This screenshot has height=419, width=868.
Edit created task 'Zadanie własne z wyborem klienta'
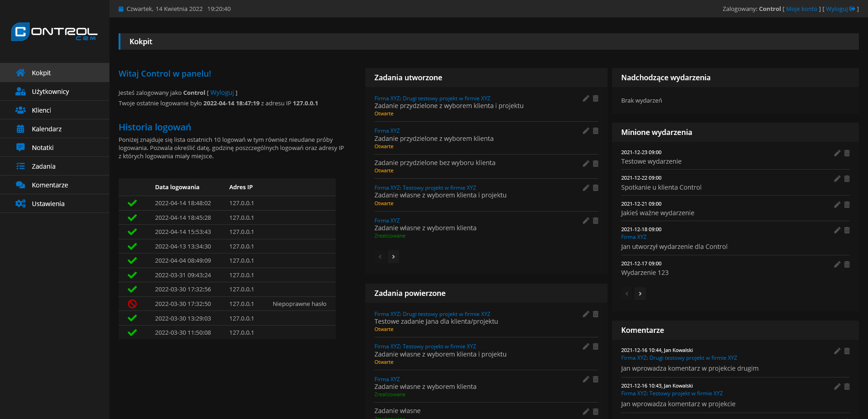click(586, 221)
